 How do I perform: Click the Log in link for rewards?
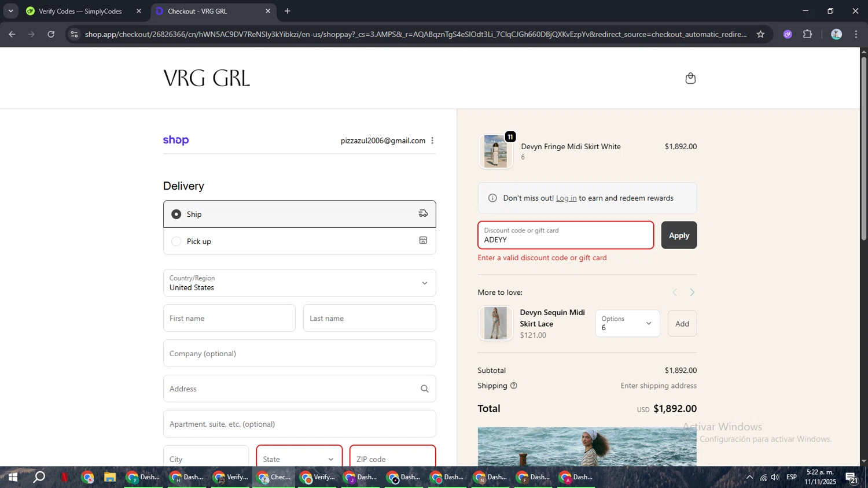[566, 198]
